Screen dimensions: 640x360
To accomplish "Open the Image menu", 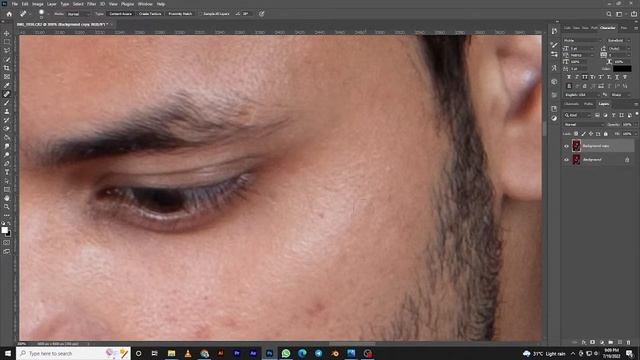I will coord(38,4).
